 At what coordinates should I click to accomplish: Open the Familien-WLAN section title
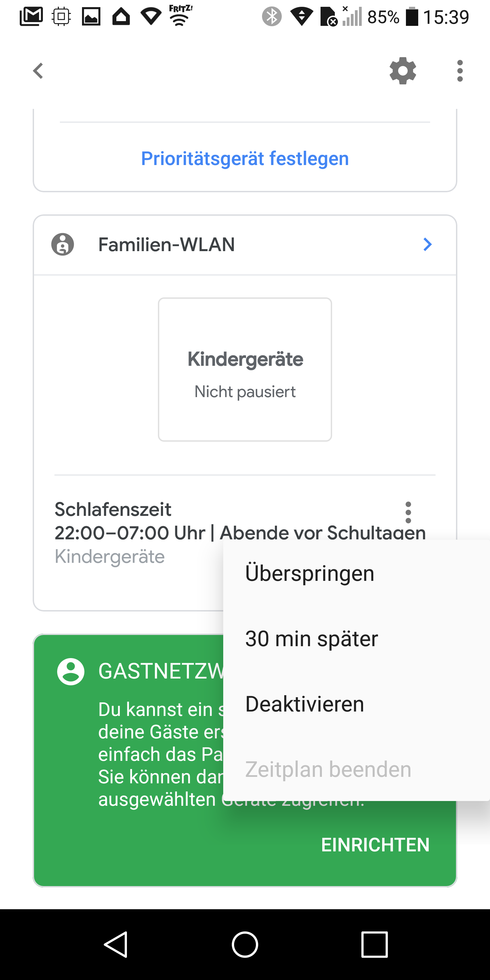tap(166, 244)
